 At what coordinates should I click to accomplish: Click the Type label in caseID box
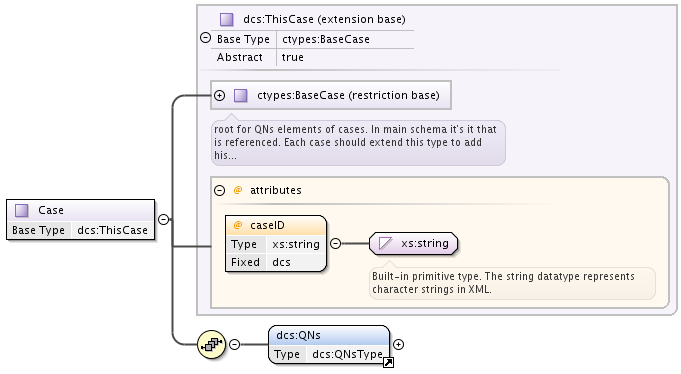coord(244,245)
